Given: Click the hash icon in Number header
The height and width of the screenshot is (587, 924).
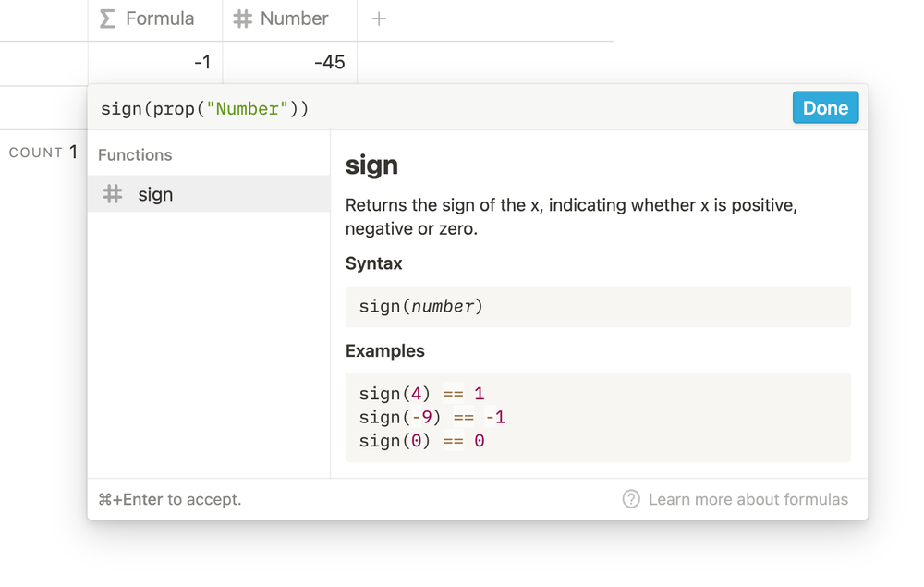Looking at the screenshot, I should (243, 18).
